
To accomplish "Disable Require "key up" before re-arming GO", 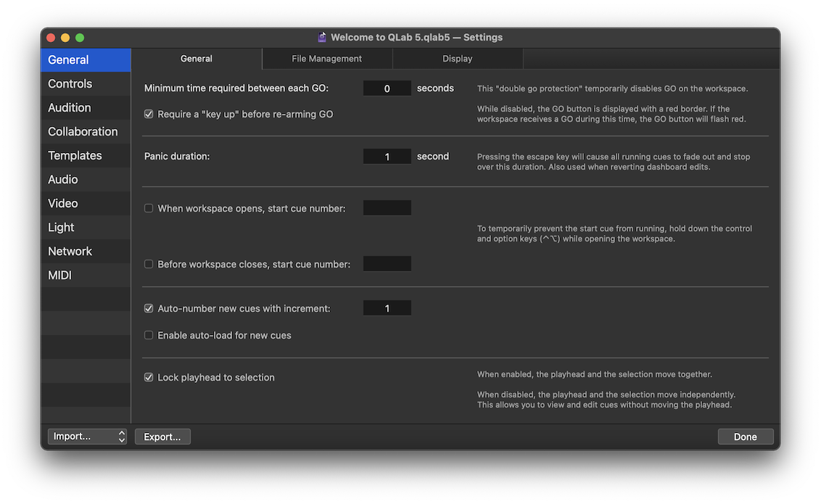I will pos(149,115).
